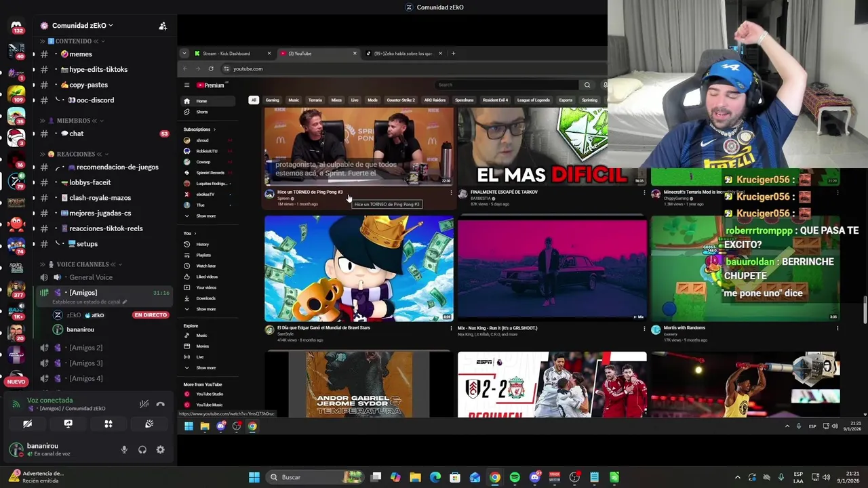Open Spotify from Windows taskbar
868x488 pixels.
(x=515, y=477)
